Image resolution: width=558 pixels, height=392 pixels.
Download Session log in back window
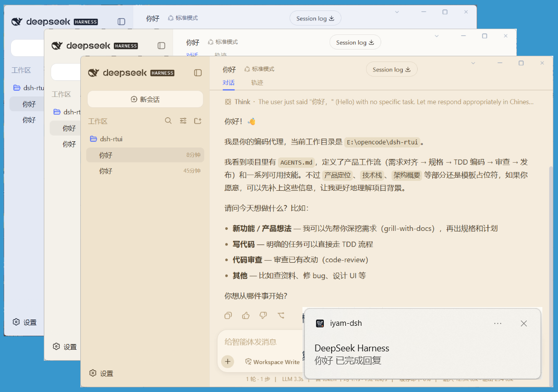(316, 18)
